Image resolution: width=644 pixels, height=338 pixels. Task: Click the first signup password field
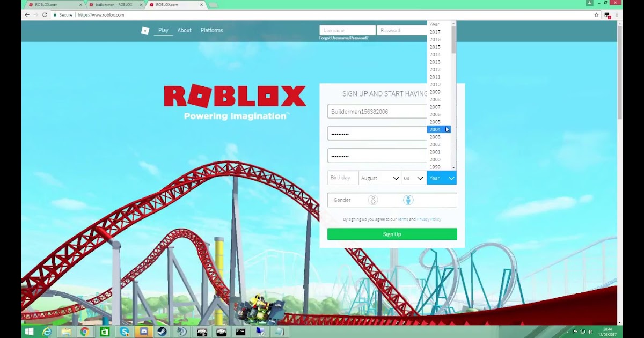tap(377, 134)
